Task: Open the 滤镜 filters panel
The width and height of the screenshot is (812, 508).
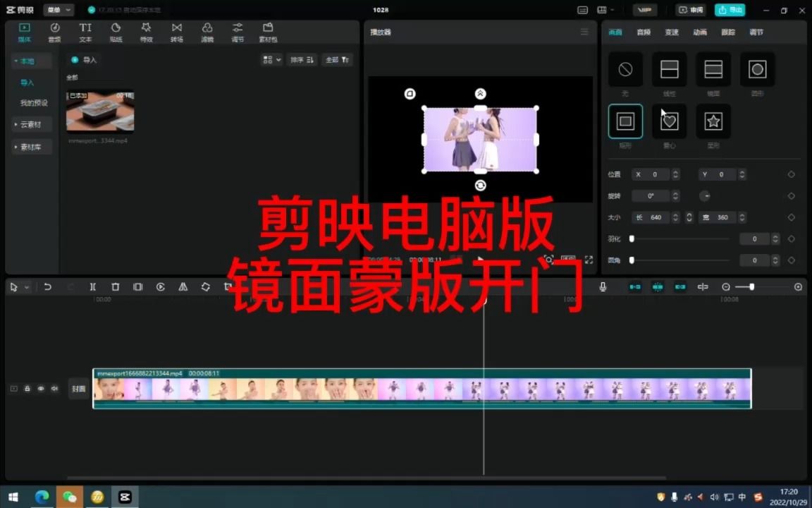Action: 207,32
